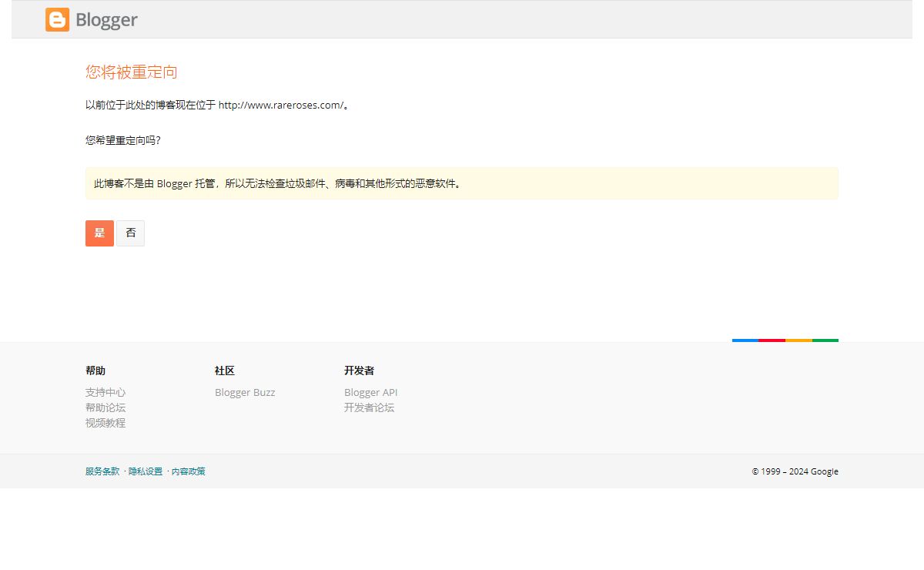Open the 帮助论坛 link

(x=105, y=407)
